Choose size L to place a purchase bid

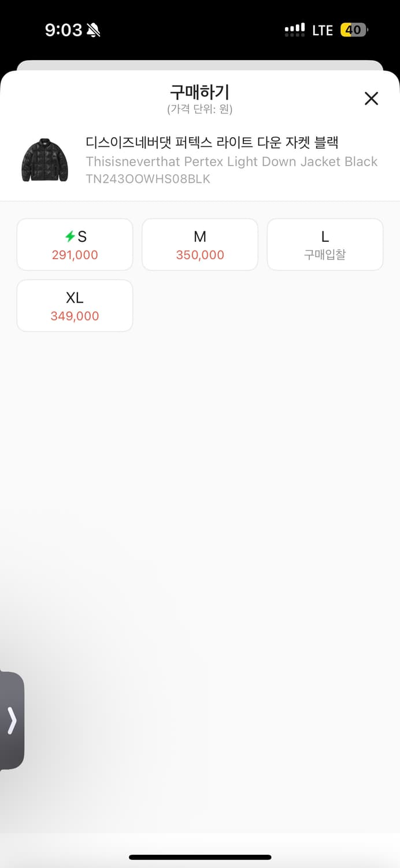(324, 244)
